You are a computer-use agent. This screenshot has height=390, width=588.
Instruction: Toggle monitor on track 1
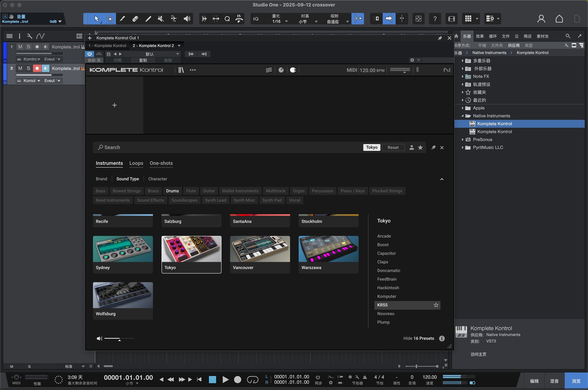pos(46,47)
